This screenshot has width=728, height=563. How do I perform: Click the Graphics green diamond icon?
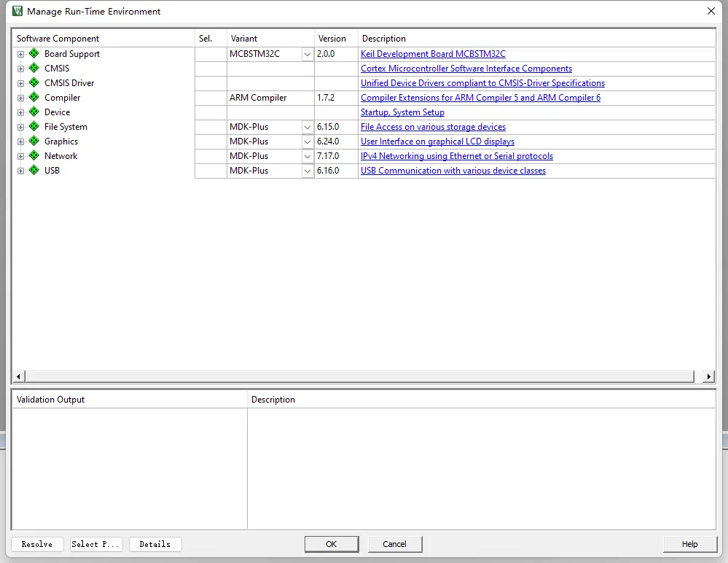(x=34, y=141)
